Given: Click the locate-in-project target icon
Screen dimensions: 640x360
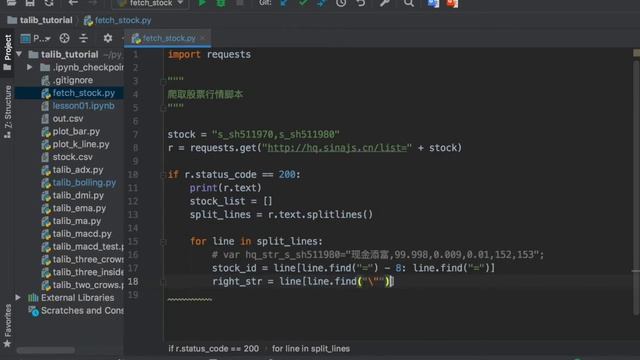Looking at the screenshot, I should coord(64,38).
